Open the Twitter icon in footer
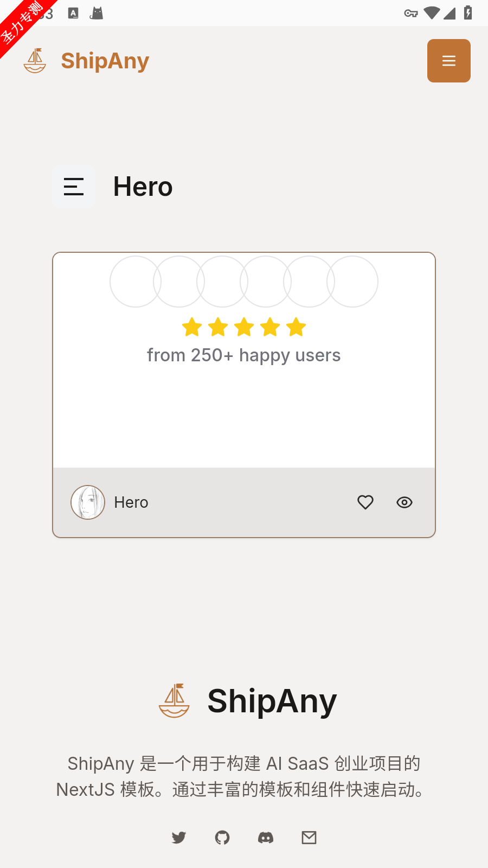This screenshot has width=488, height=868. click(179, 838)
